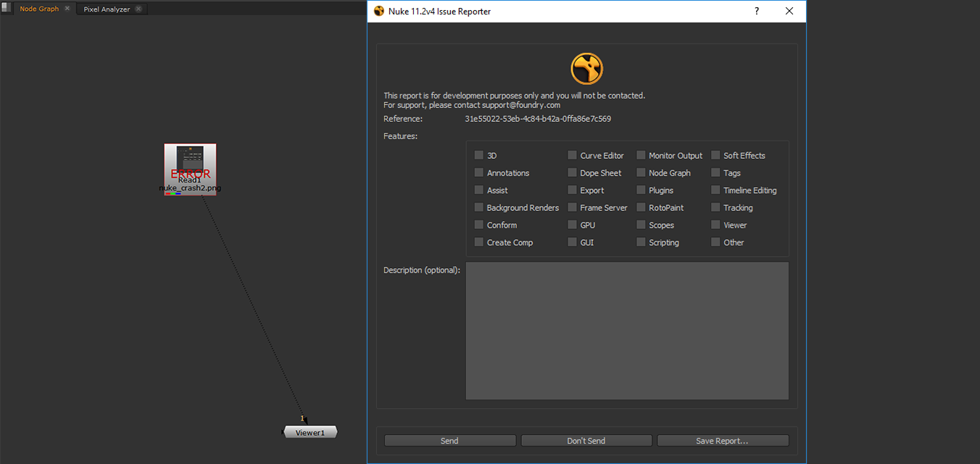Tick the Node Graph feature checkbox
Screen dimensions: 980x464
pos(641,173)
